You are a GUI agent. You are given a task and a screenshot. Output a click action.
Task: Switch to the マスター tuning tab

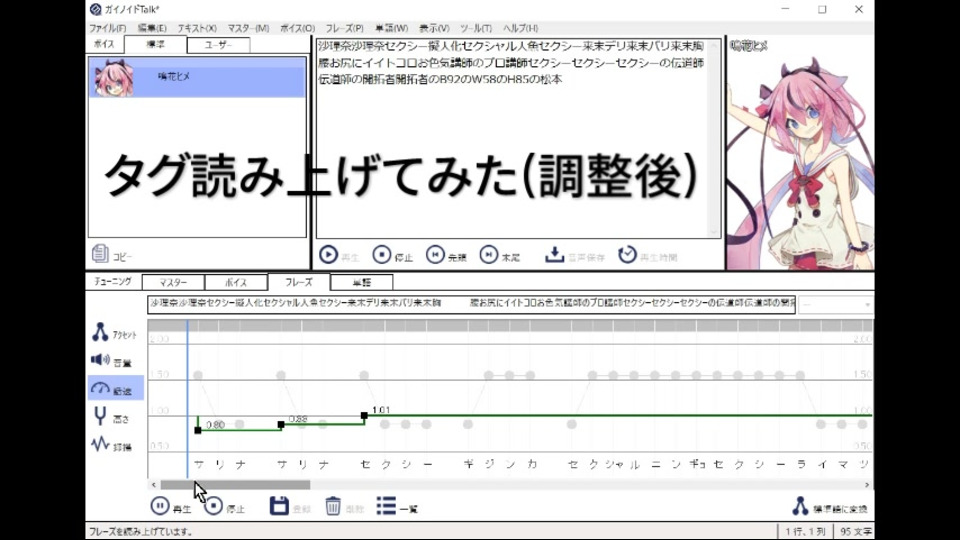click(x=173, y=282)
